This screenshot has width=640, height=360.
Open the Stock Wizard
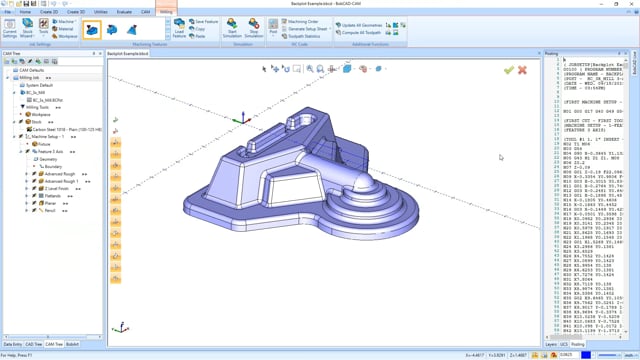27,28
